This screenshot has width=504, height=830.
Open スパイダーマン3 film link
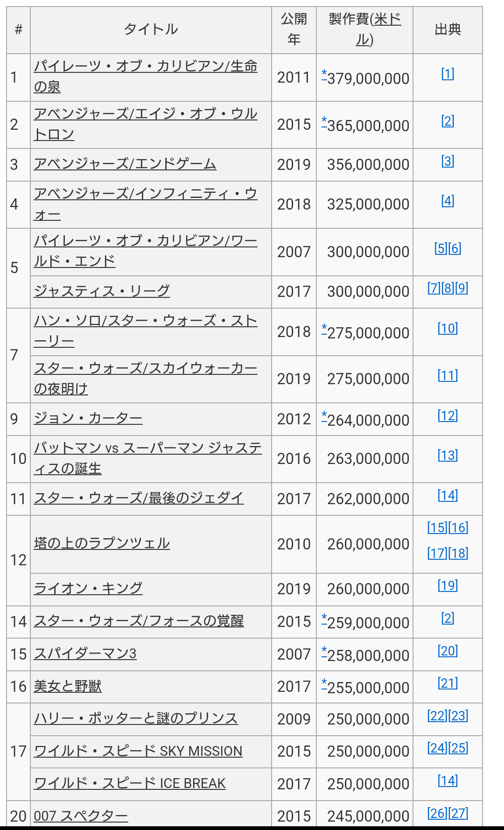click(x=85, y=654)
